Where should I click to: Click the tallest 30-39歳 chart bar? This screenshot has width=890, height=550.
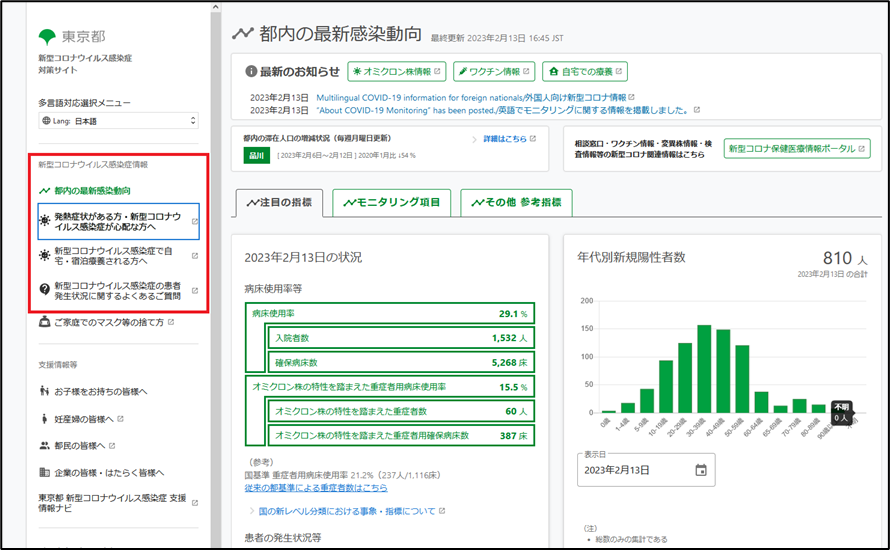704,369
